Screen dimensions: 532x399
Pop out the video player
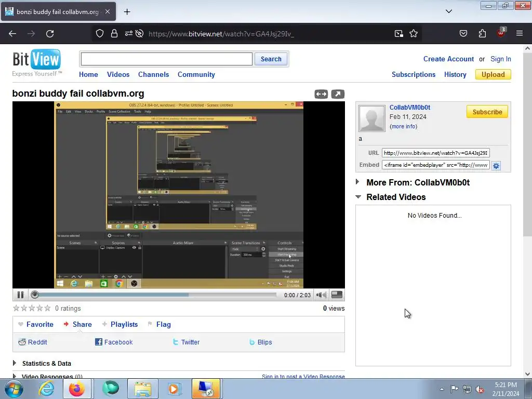pyautogui.click(x=338, y=94)
